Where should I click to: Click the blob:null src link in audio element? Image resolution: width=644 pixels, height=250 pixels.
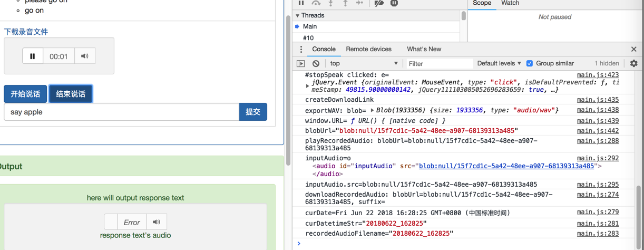click(506, 166)
